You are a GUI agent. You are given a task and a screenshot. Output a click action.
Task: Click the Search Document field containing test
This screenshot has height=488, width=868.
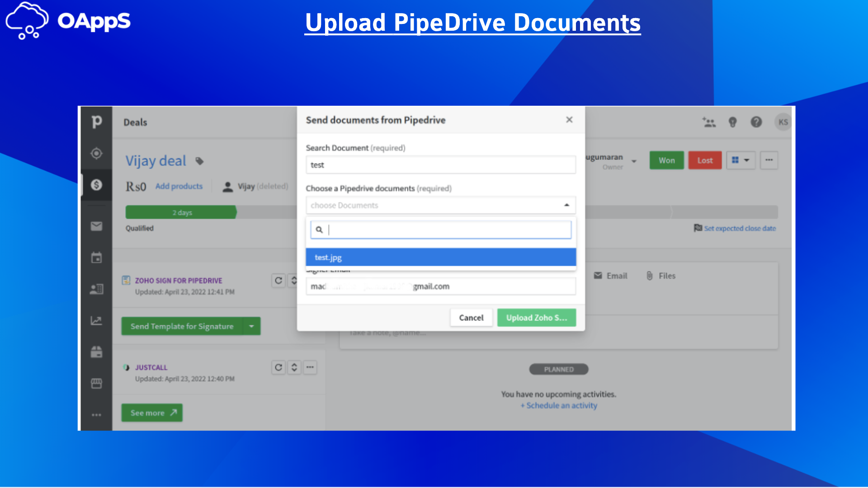tap(441, 165)
